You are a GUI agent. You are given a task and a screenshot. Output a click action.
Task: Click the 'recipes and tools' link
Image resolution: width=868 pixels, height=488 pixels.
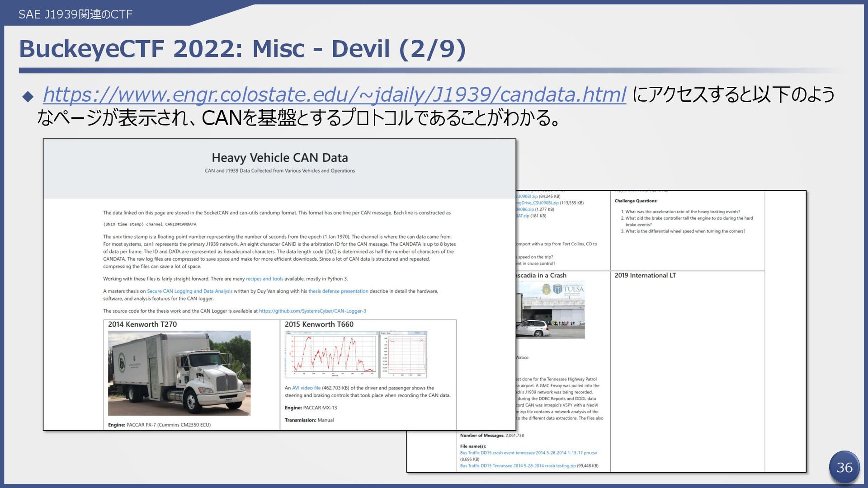click(264, 279)
